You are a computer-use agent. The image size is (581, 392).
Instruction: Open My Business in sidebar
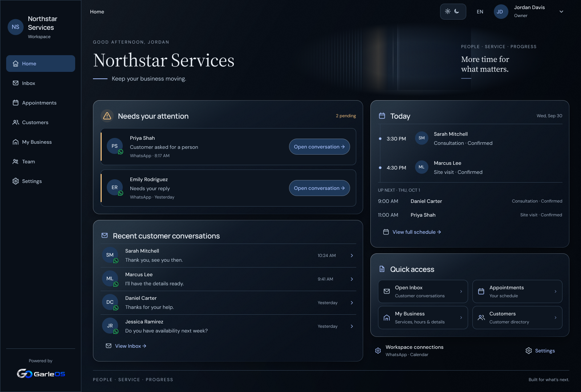point(41,142)
